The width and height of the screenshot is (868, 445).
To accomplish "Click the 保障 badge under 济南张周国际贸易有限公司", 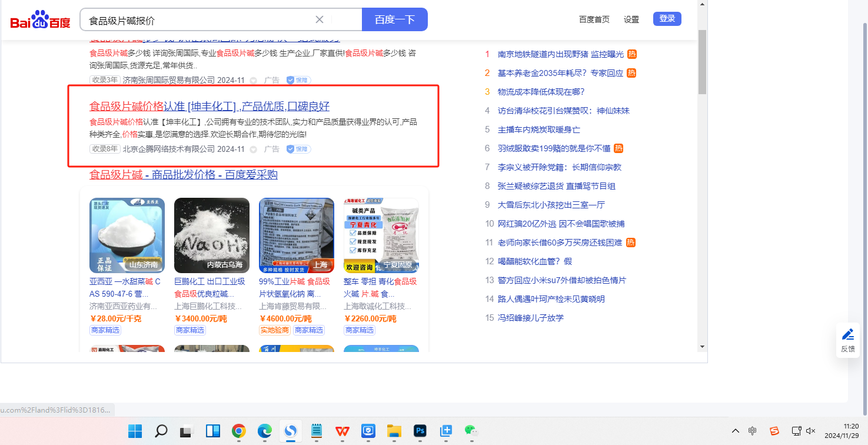I will point(299,80).
